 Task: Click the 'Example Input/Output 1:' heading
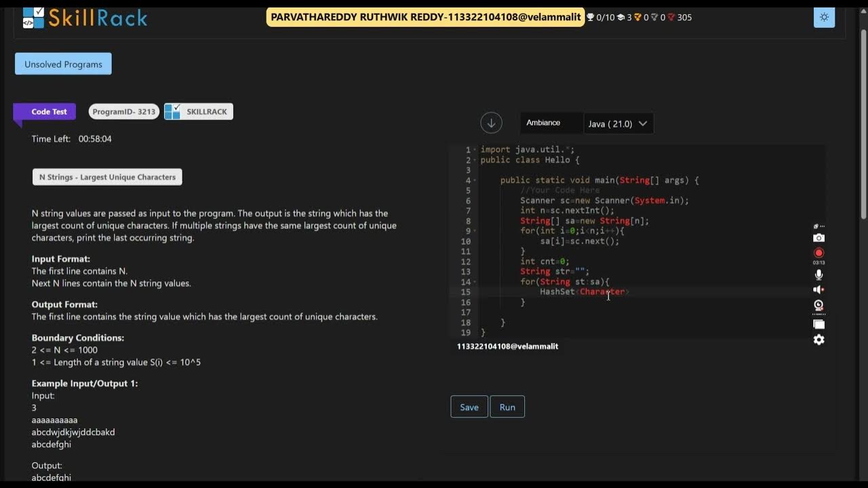pyautogui.click(x=84, y=384)
